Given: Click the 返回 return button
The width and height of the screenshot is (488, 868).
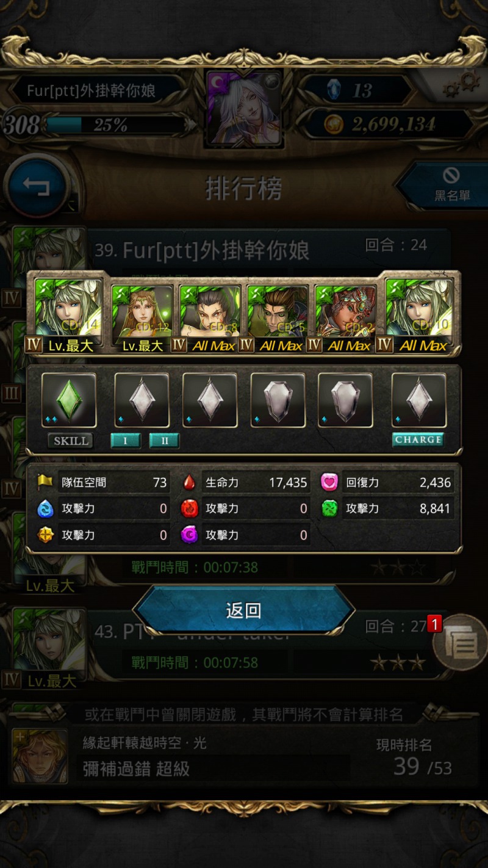Looking at the screenshot, I should tap(244, 610).
